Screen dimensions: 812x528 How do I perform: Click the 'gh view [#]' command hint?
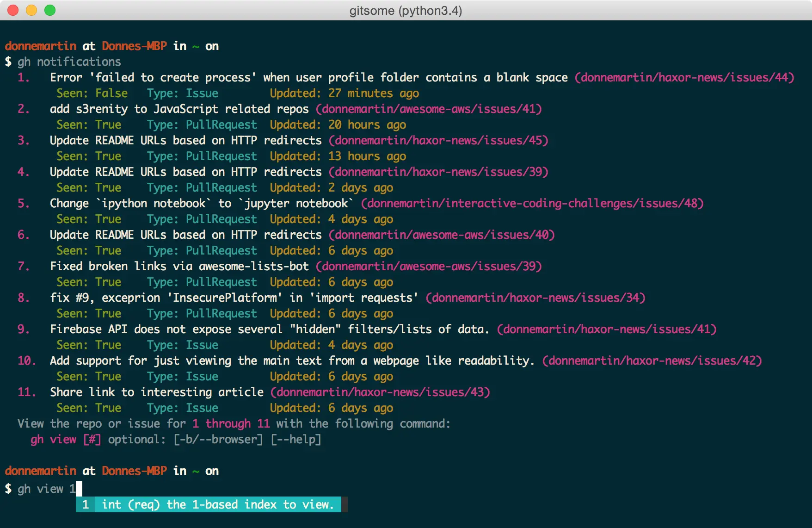pos(66,439)
